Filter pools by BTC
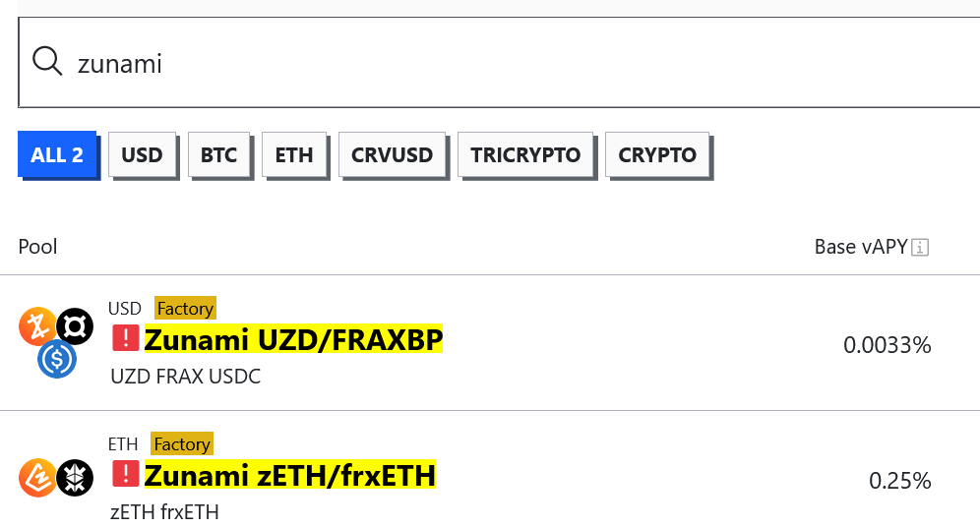This screenshot has height=528, width=980. point(218,154)
